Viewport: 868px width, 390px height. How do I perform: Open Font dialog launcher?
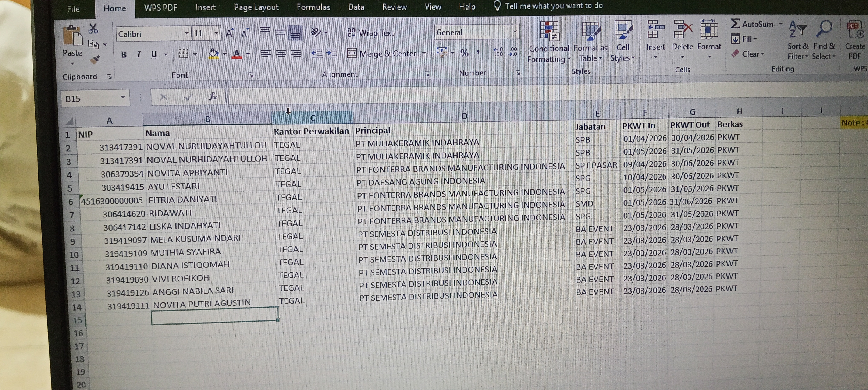251,75
